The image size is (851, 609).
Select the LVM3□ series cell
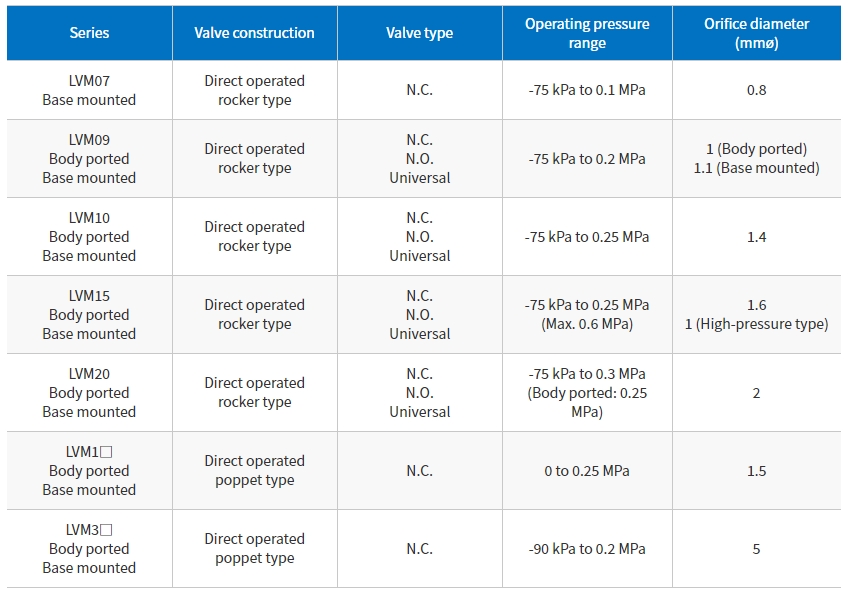[x=90, y=549]
